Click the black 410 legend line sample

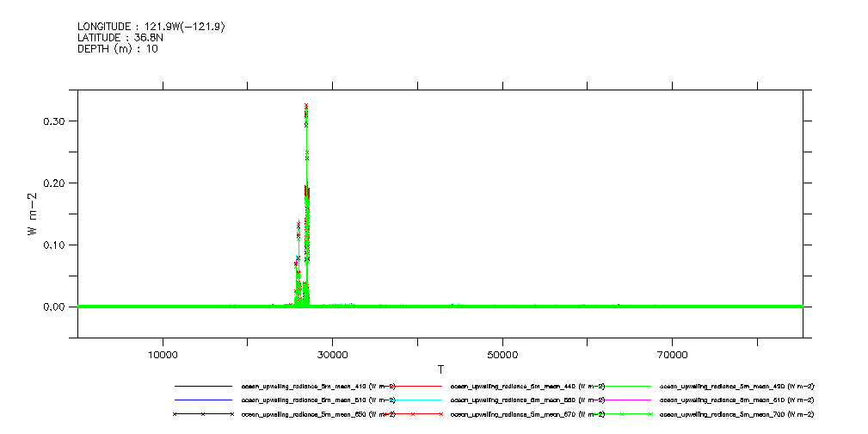(x=203, y=387)
